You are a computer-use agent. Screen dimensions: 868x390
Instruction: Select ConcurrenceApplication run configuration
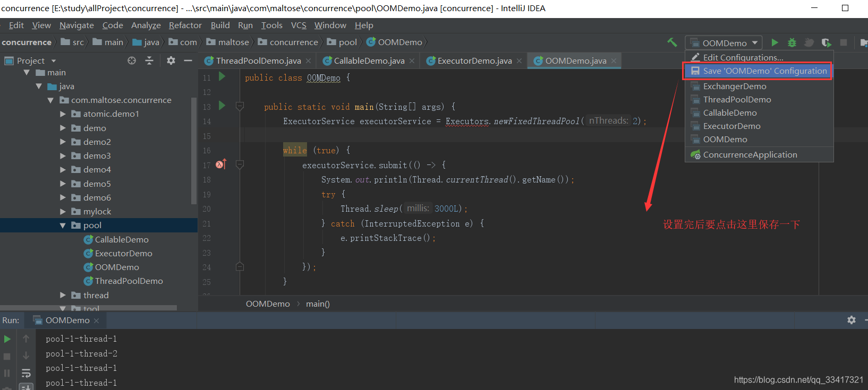[759, 154]
